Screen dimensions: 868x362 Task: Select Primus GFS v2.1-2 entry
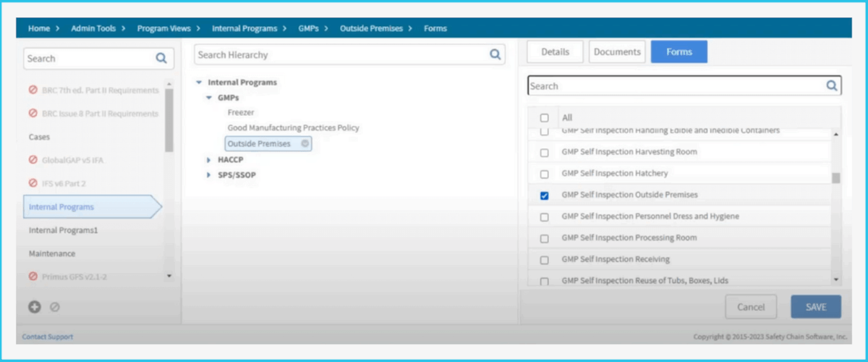click(75, 276)
